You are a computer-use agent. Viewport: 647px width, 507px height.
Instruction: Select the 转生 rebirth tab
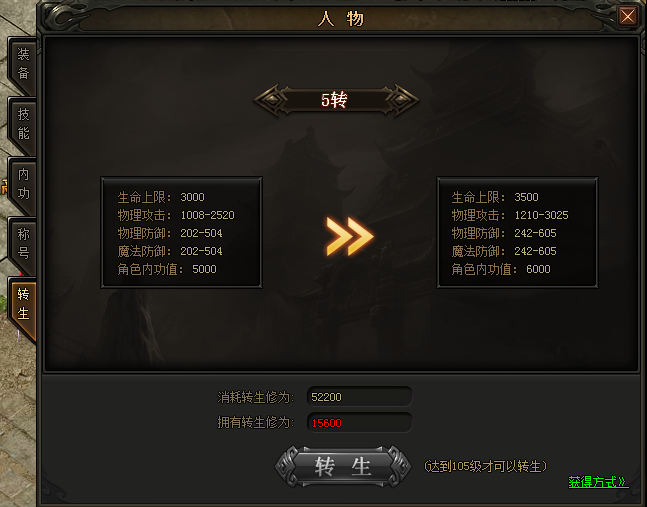(23, 305)
